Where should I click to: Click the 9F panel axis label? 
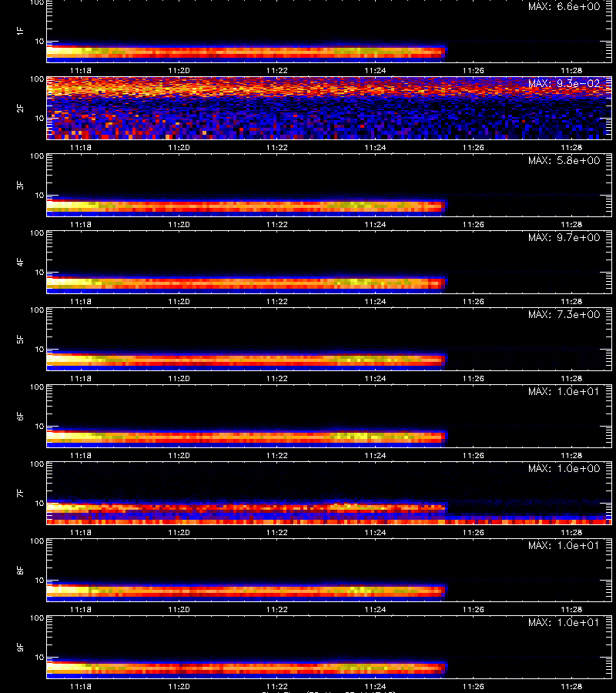tap(20, 647)
